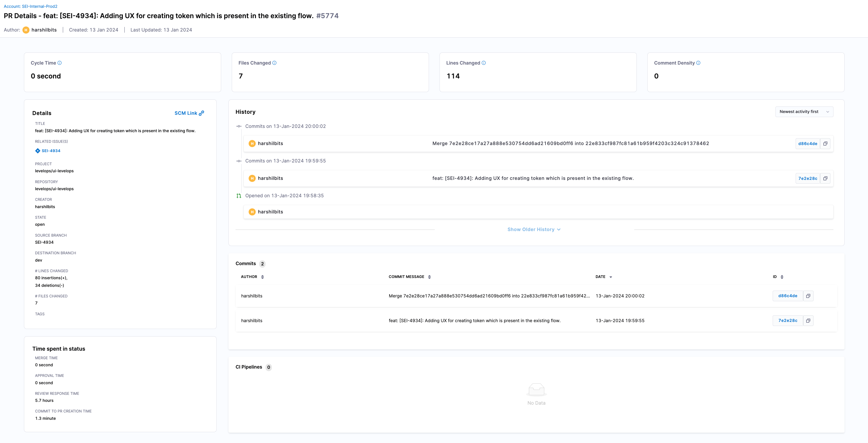
Task: Sort commits by Date column
Action: point(611,277)
